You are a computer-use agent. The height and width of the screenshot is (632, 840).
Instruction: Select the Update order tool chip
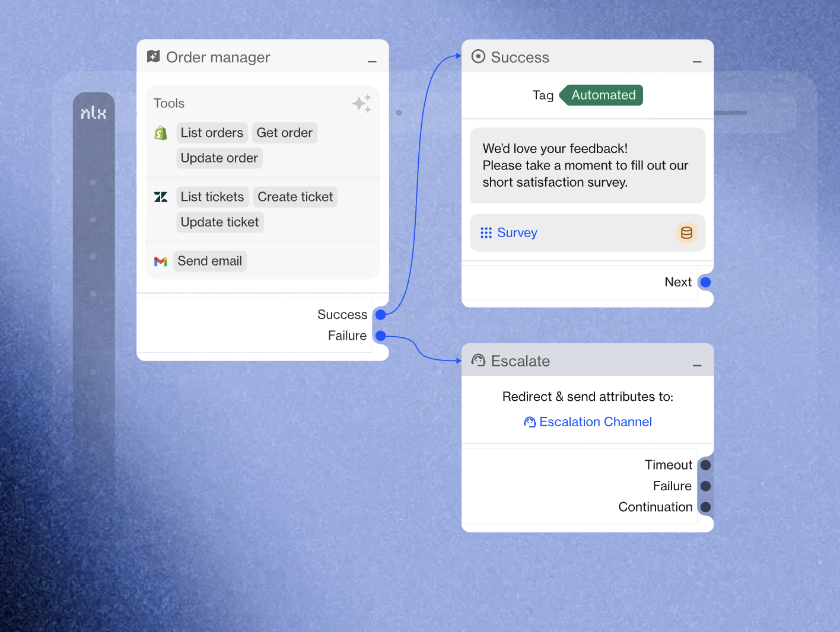[x=219, y=158]
